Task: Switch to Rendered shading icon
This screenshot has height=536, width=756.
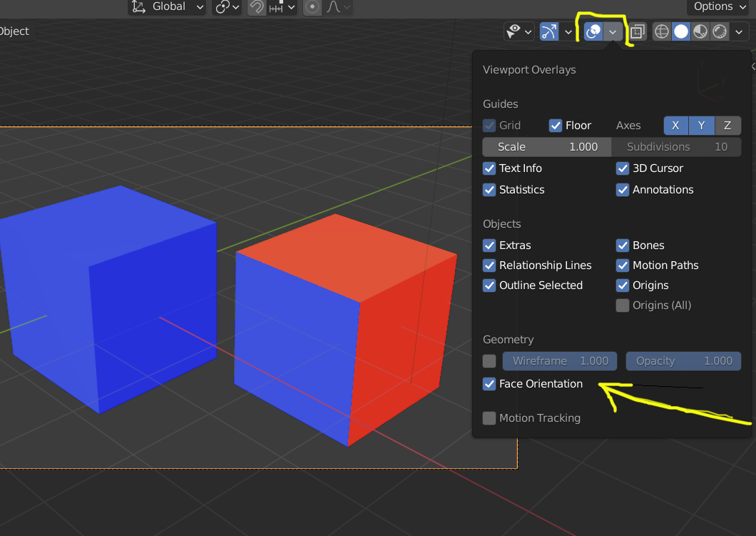Action: [x=720, y=32]
